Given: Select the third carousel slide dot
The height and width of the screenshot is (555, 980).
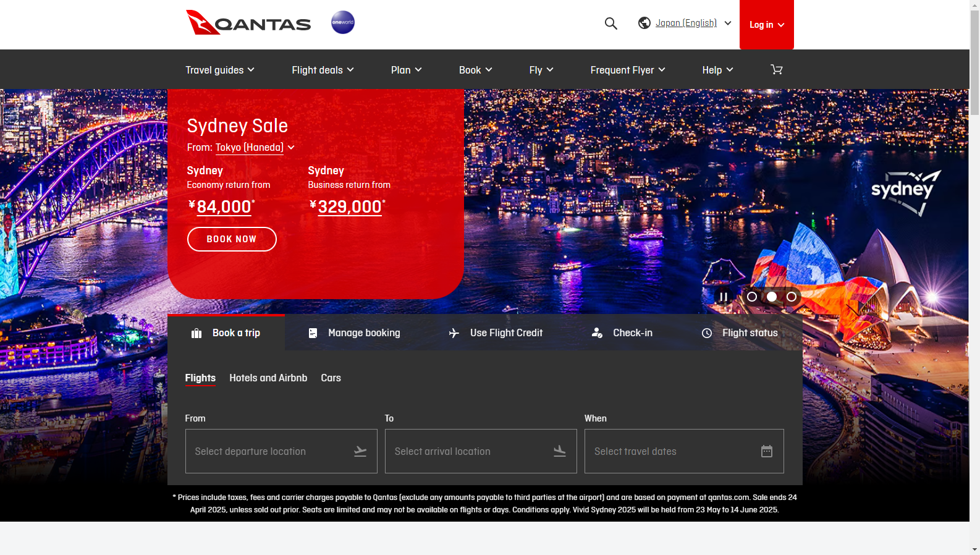Looking at the screenshot, I should (x=792, y=297).
